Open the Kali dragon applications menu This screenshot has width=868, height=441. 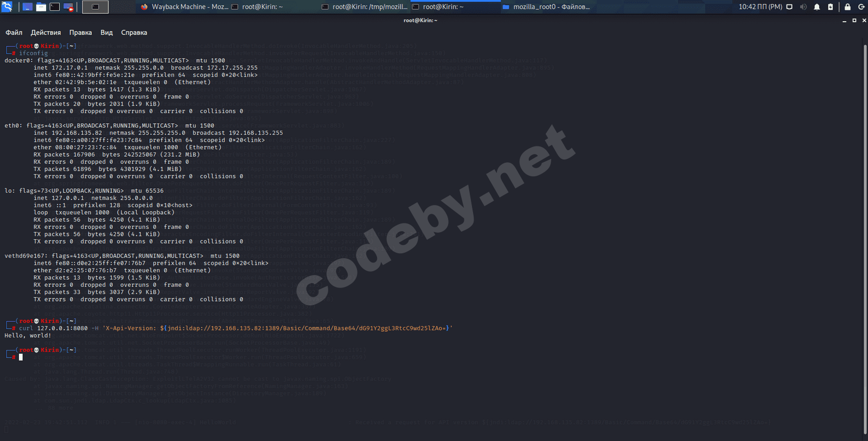tap(7, 7)
